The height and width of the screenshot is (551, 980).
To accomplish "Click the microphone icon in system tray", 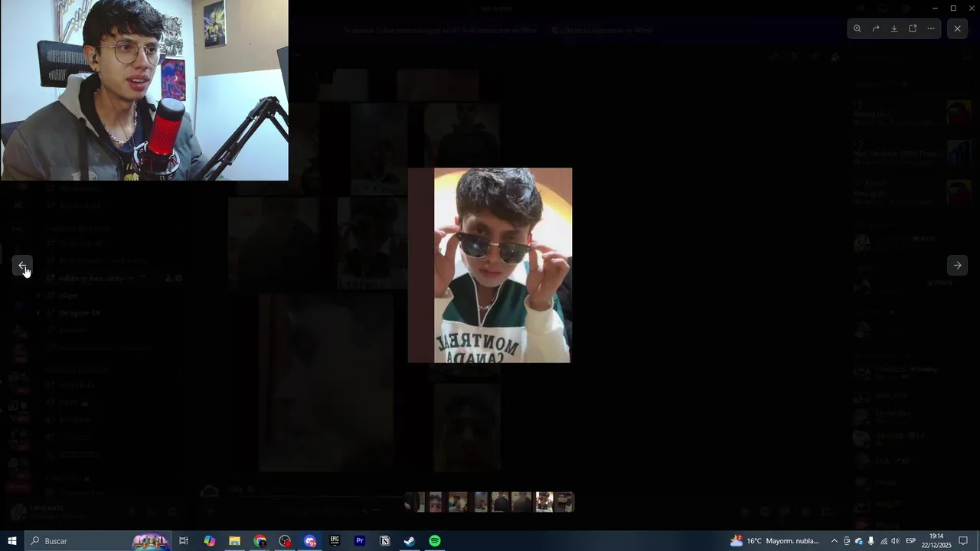I will [x=871, y=541].
